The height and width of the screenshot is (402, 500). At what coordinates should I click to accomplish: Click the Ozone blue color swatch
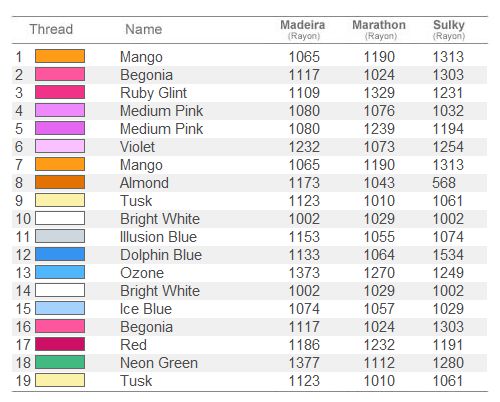tap(60, 272)
